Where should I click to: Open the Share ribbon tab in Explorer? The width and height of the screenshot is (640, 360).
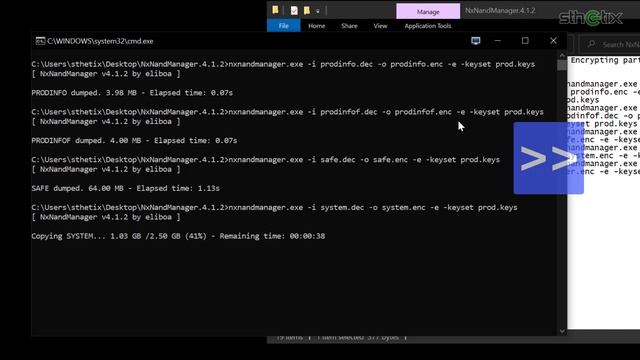coord(349,26)
